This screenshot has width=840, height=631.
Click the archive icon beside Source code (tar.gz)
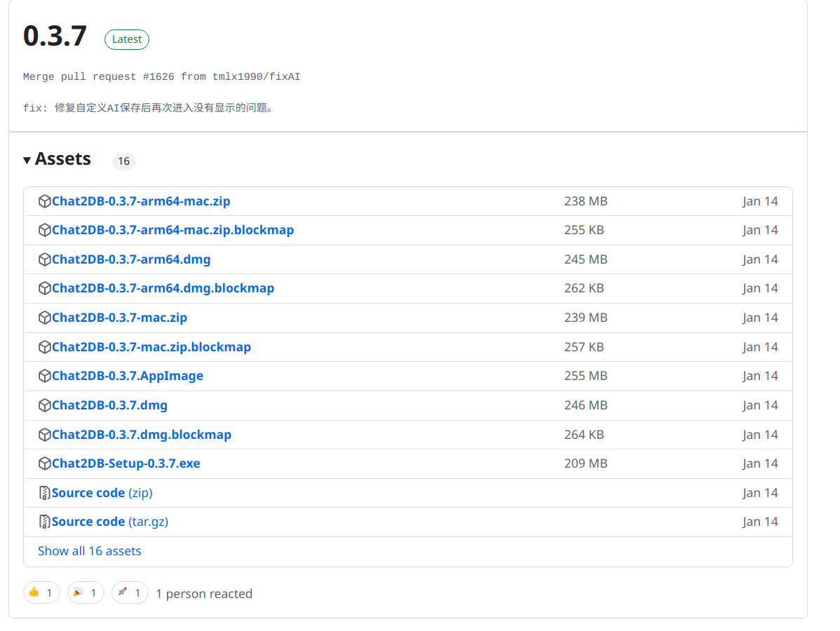coord(45,521)
